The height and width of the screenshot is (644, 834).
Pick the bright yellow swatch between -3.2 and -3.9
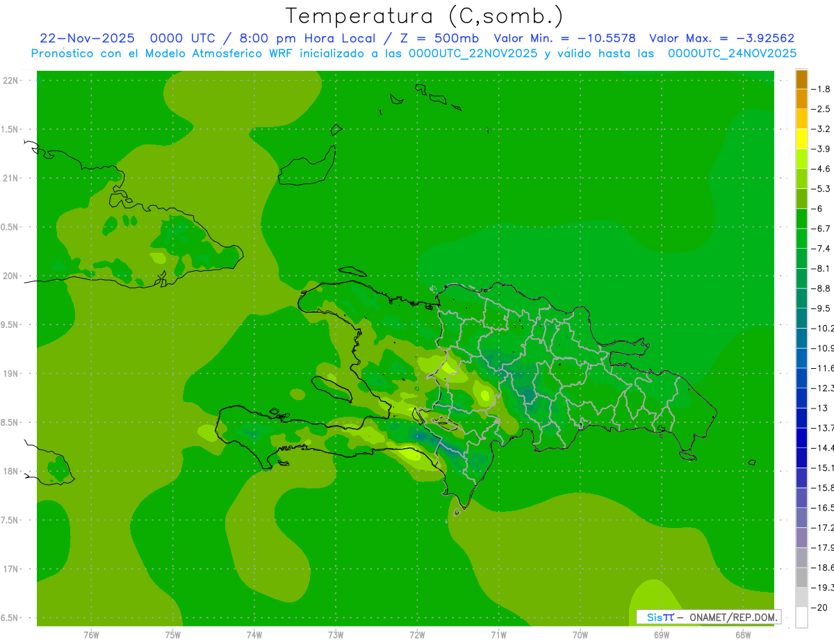point(801,139)
